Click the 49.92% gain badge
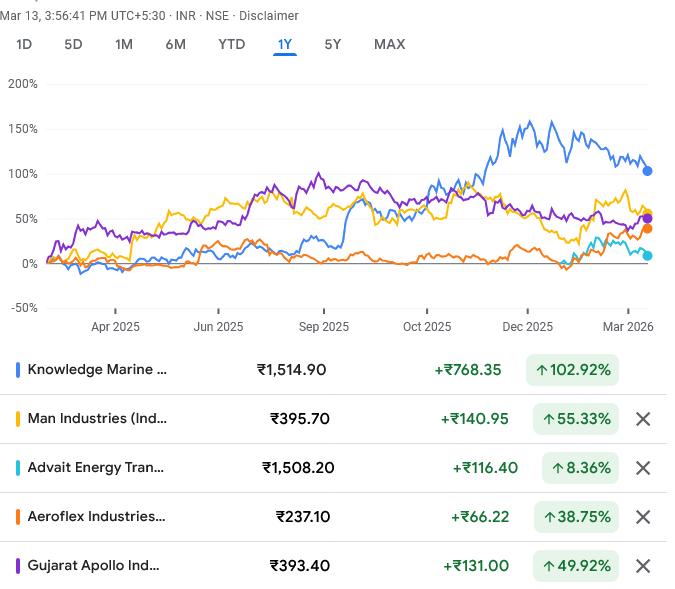 tap(576, 566)
